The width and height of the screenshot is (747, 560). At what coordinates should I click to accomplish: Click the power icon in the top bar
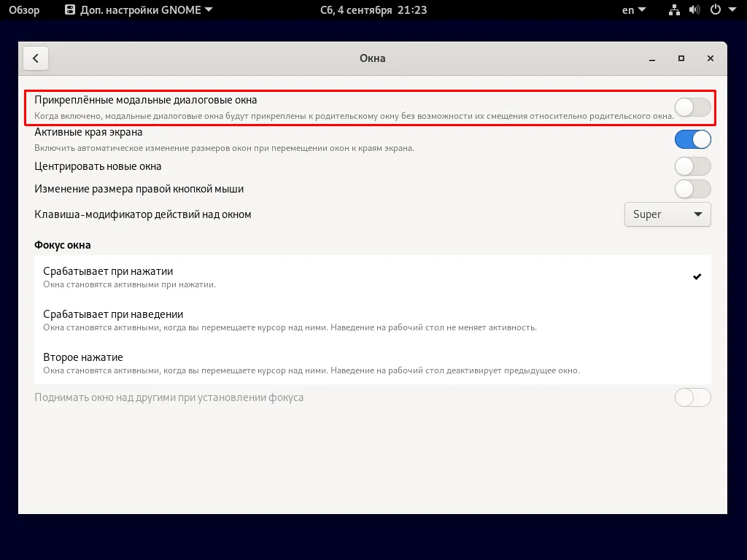click(716, 10)
